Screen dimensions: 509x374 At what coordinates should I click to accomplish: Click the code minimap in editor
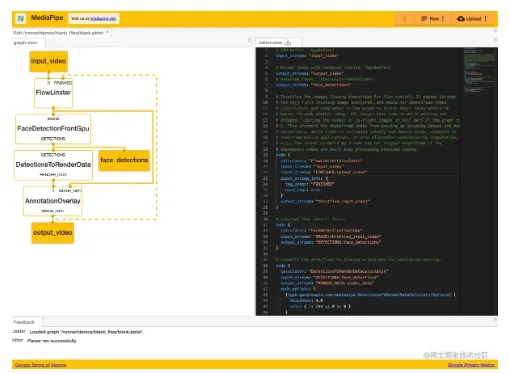(x=480, y=70)
